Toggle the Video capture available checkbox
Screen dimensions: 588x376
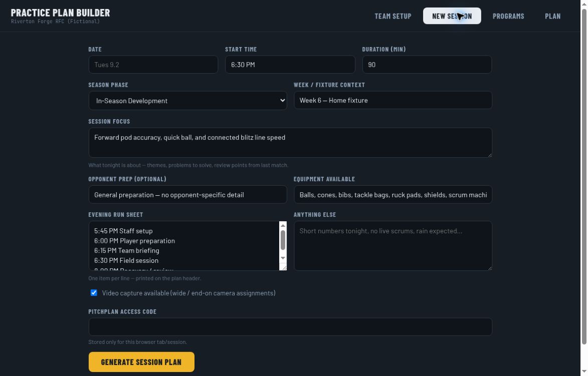pos(94,293)
